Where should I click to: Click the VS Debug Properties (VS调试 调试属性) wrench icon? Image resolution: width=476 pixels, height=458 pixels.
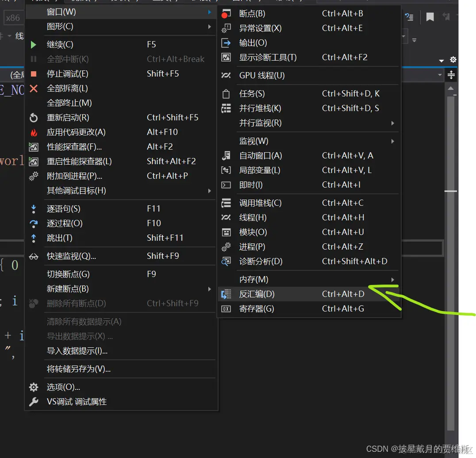[x=33, y=402]
